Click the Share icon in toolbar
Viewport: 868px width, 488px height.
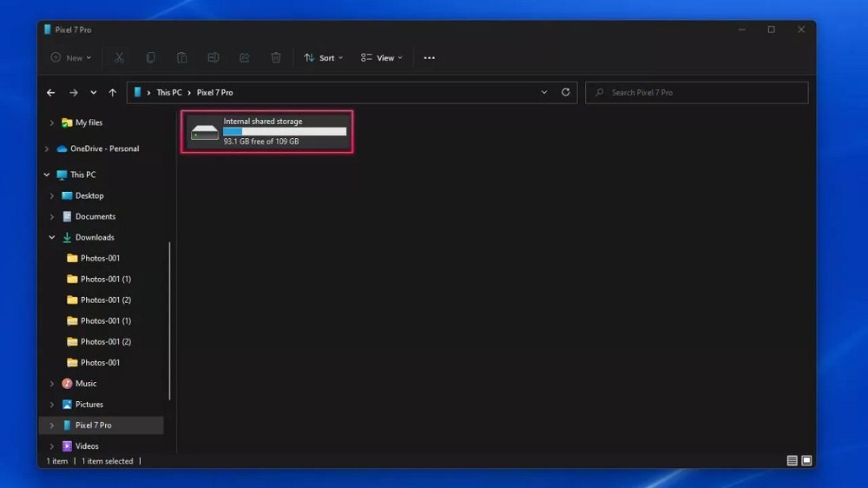pos(245,58)
